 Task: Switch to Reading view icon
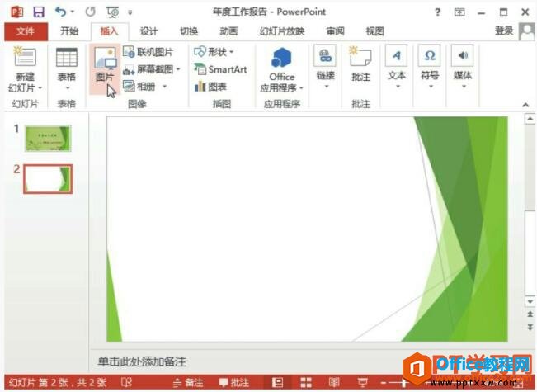click(x=334, y=382)
